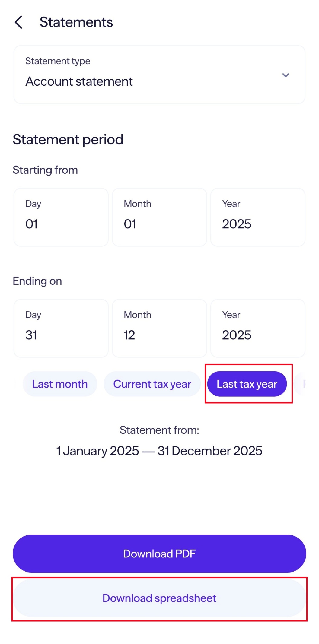Screen dimensions: 319x644
Task: Tap the back arrow to leave Statements
Action: pyautogui.click(x=19, y=22)
